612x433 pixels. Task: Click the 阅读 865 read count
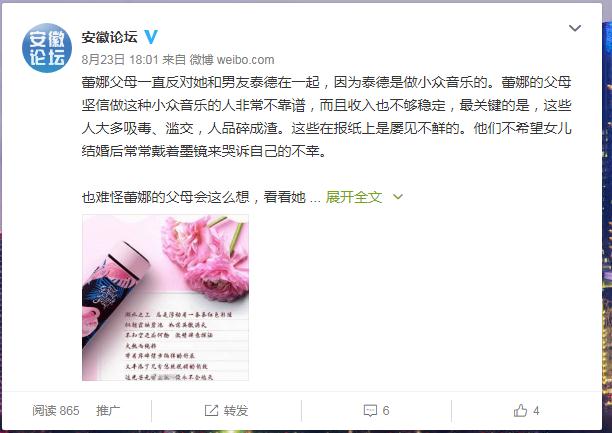[55, 411]
